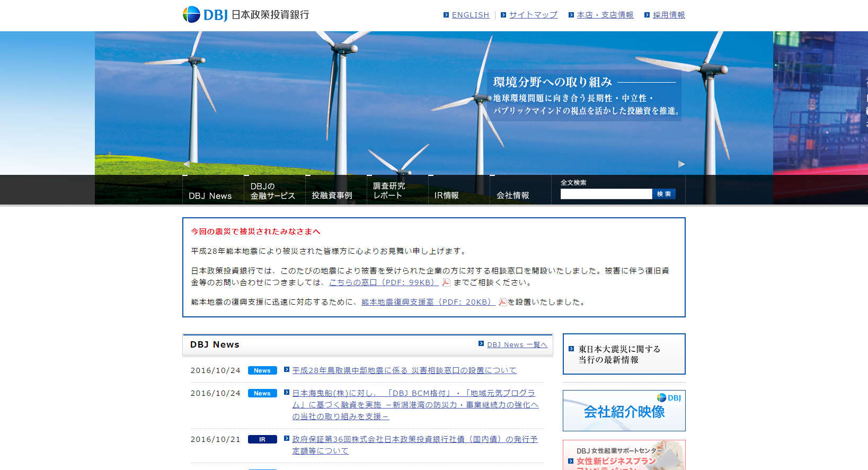The height and width of the screenshot is (470, 868).
Task: Click arrow icon next to ENGLISH
Action: pyautogui.click(x=446, y=15)
